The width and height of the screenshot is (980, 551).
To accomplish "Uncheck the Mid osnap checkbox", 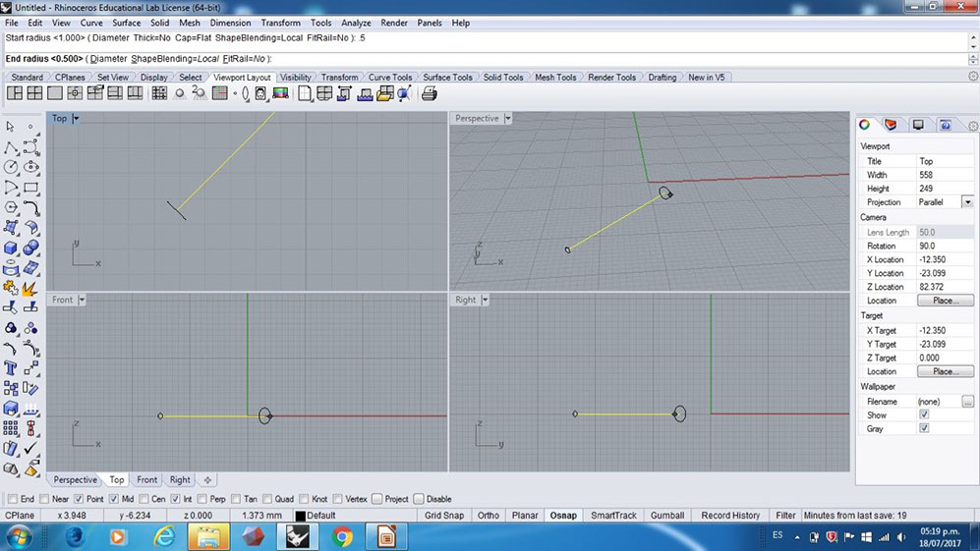I will [114, 499].
